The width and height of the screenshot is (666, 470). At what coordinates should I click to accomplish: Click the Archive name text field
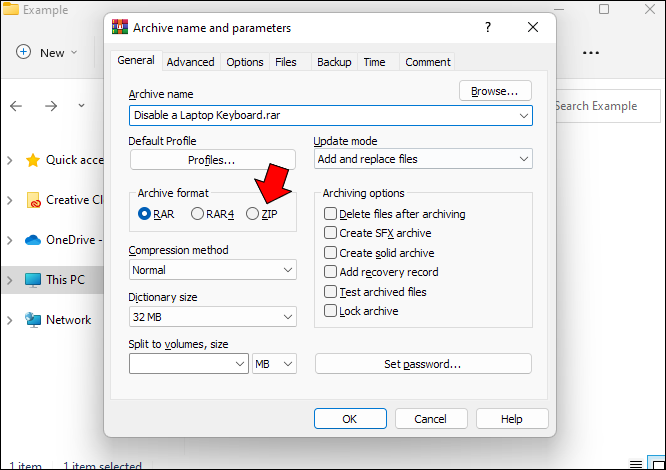pyautogui.click(x=322, y=115)
